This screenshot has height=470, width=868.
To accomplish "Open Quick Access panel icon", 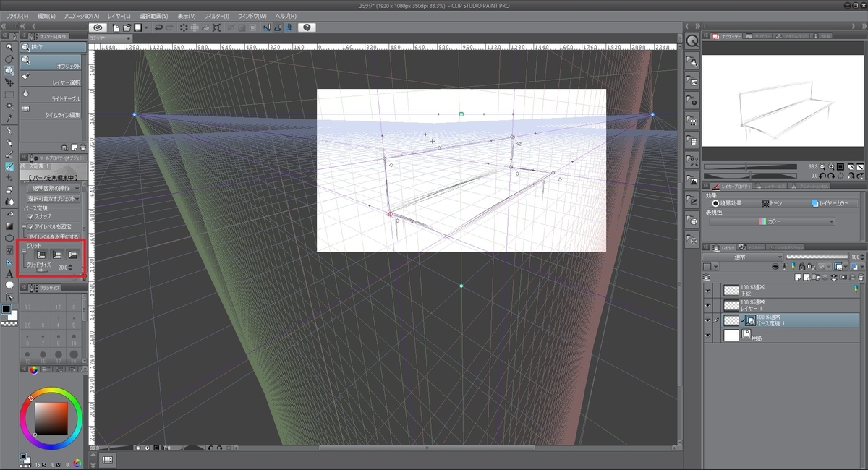I will [x=692, y=41].
